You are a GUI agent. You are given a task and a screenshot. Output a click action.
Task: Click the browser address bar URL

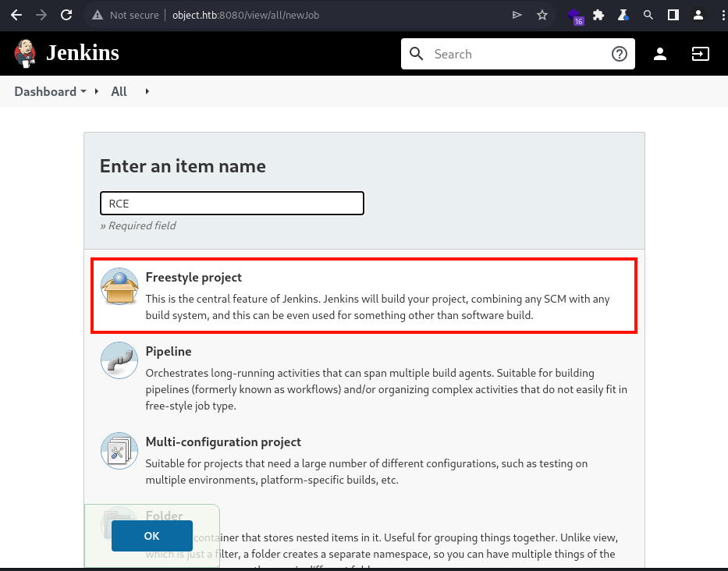click(x=246, y=16)
